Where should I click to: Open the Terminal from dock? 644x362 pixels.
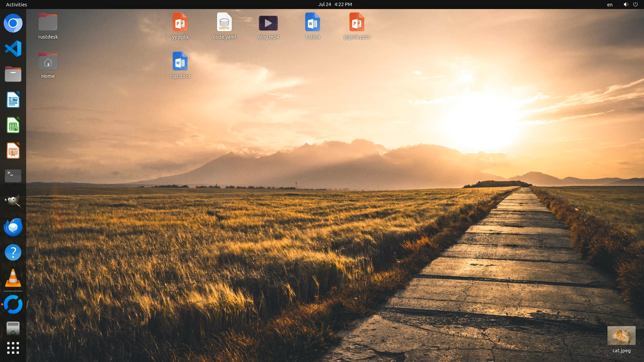pyautogui.click(x=13, y=176)
